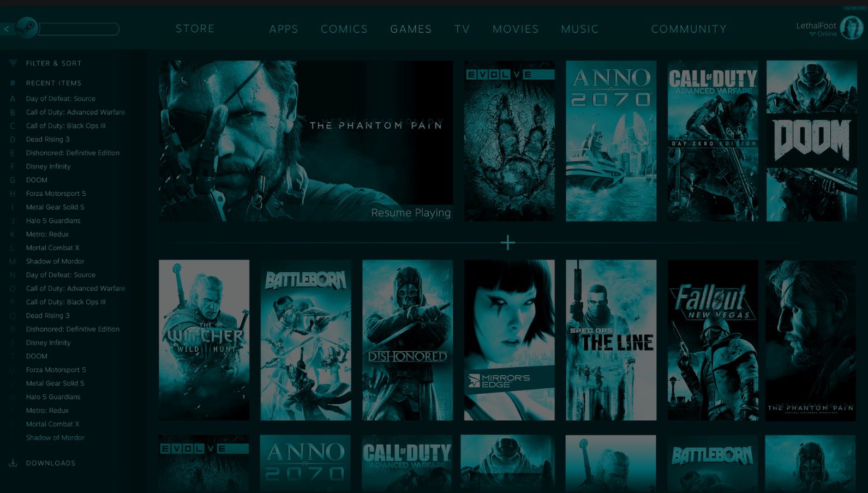Expand the Online status dropdown arrow
Image resolution: width=868 pixels, height=493 pixels.
(812, 34)
